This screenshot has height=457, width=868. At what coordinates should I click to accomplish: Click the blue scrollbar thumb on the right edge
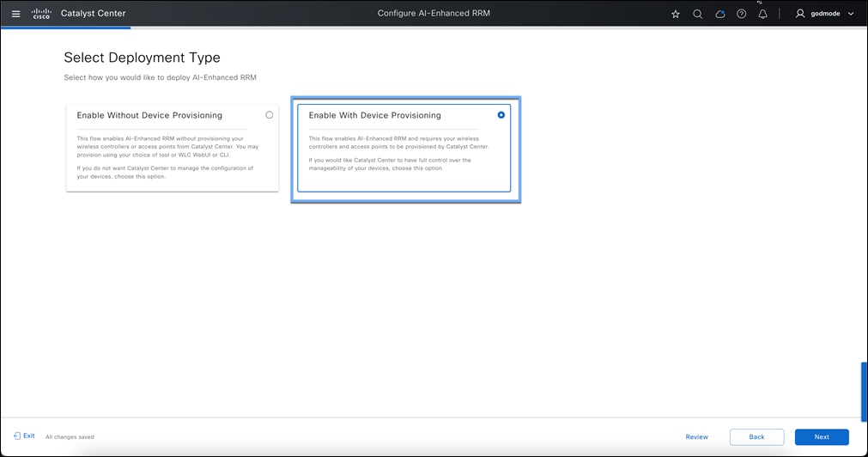point(864,391)
